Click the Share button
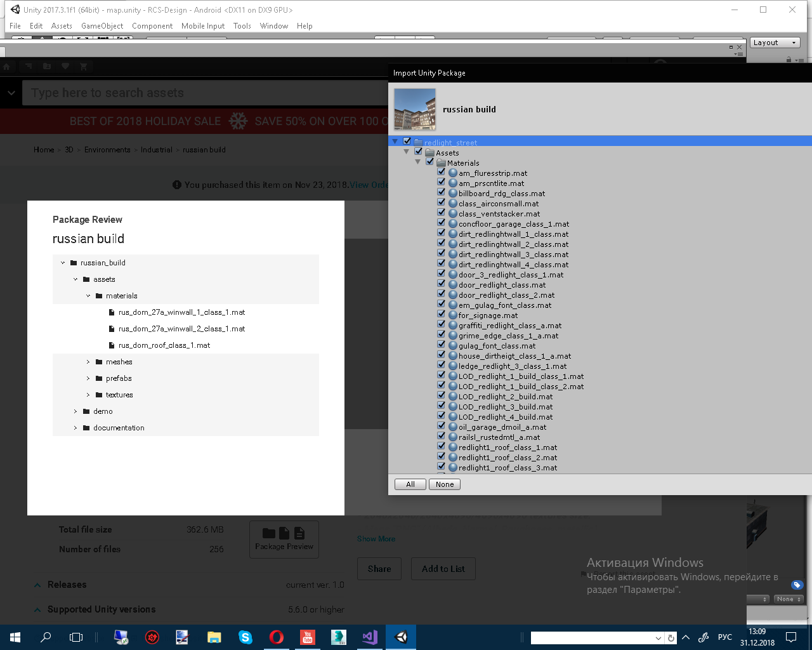 379,569
